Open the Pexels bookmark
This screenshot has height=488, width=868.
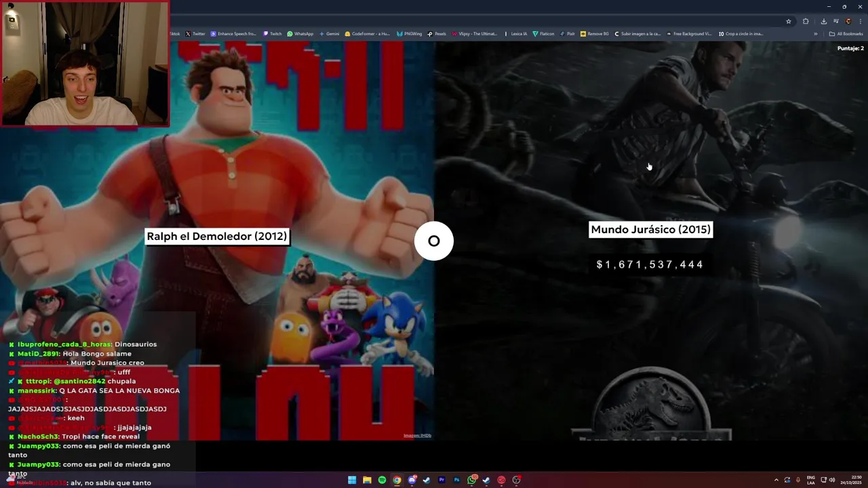pos(437,34)
